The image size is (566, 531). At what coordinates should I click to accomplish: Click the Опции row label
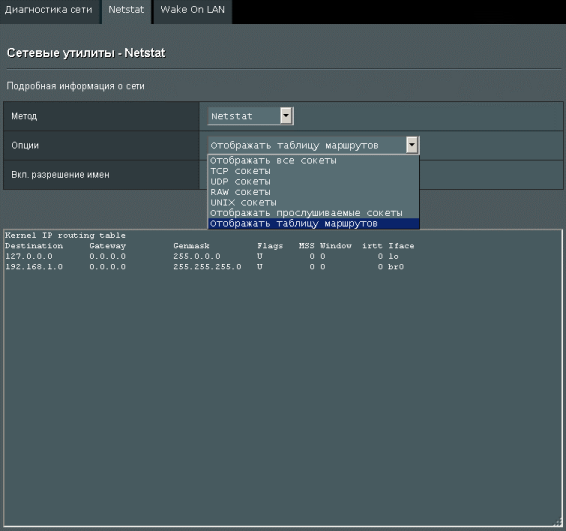[25, 145]
